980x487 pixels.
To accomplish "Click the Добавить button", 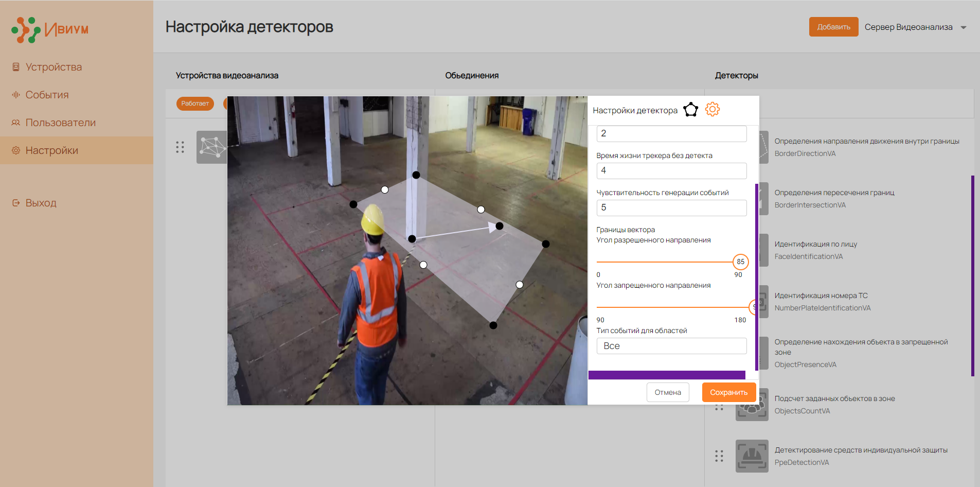I will tap(833, 27).
